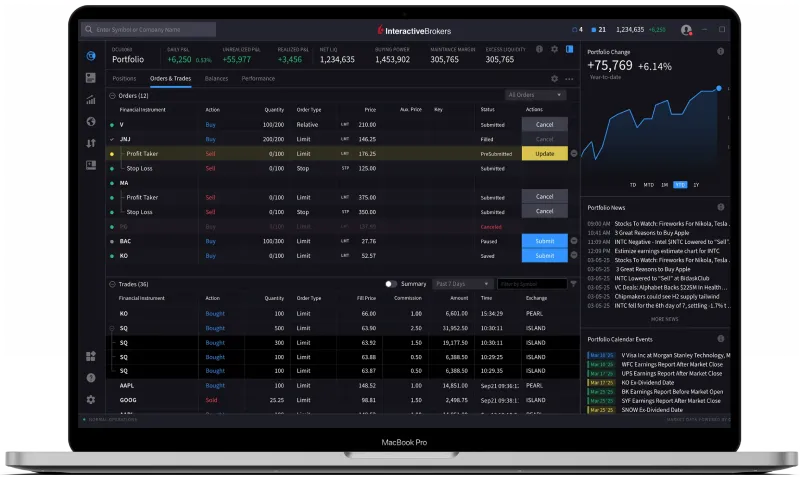800x477 pixels.
Task: Open the Orders & Trades tab gear icon
Action: pos(555,79)
